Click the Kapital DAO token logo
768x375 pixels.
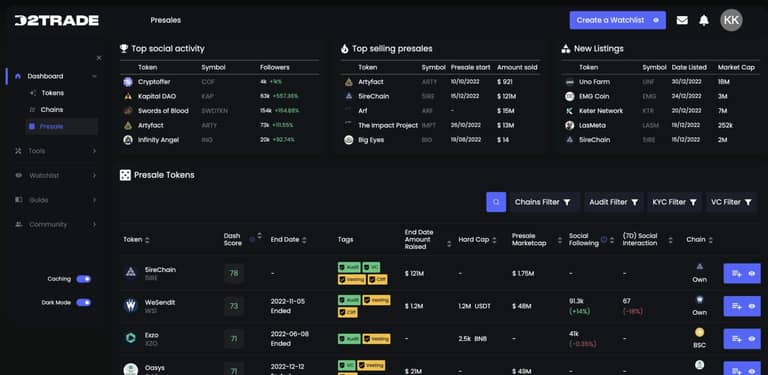pos(128,96)
